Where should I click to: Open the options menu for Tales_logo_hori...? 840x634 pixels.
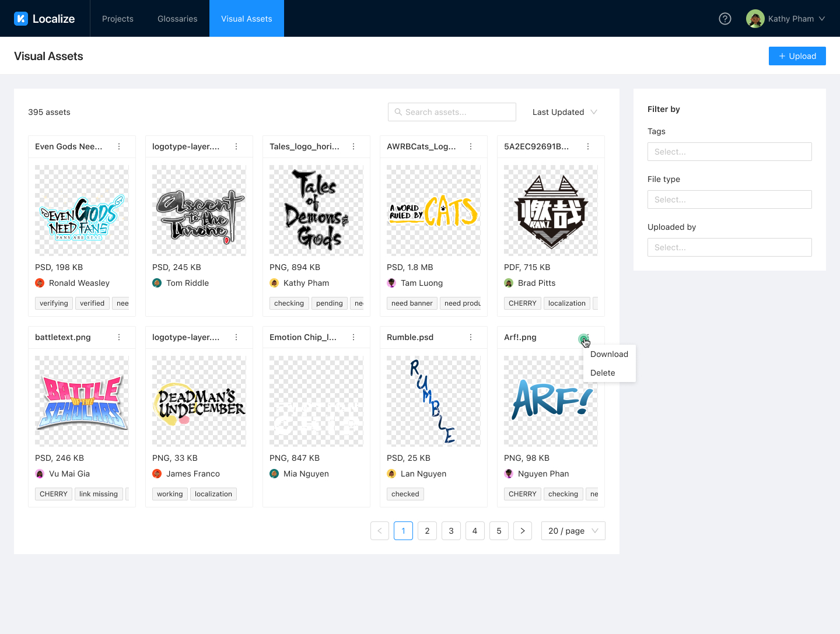pos(353,146)
